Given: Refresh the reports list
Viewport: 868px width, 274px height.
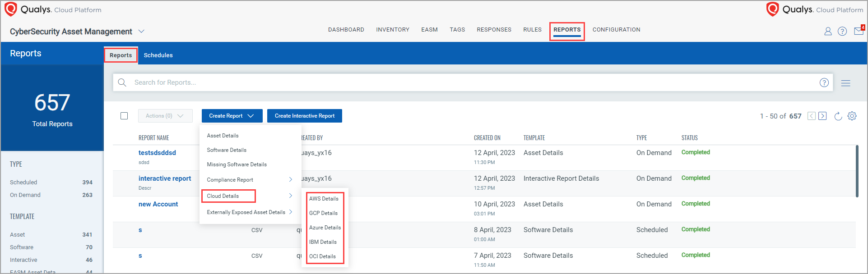Looking at the screenshot, I should pos(838,116).
